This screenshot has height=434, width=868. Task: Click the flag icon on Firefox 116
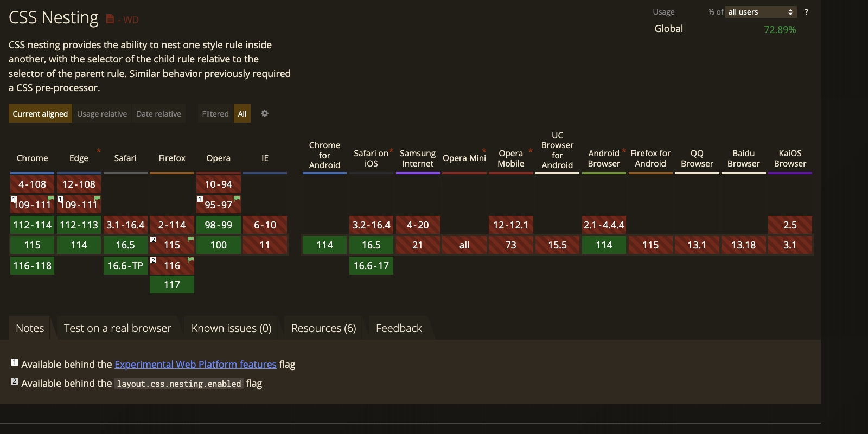(190, 260)
